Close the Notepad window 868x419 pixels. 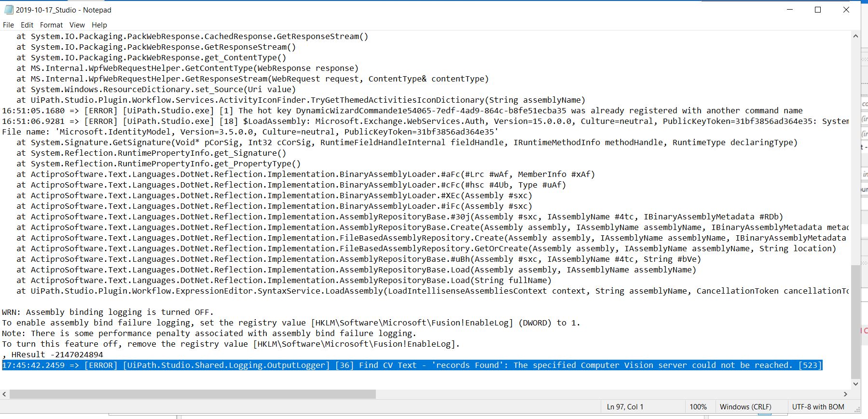(x=846, y=10)
